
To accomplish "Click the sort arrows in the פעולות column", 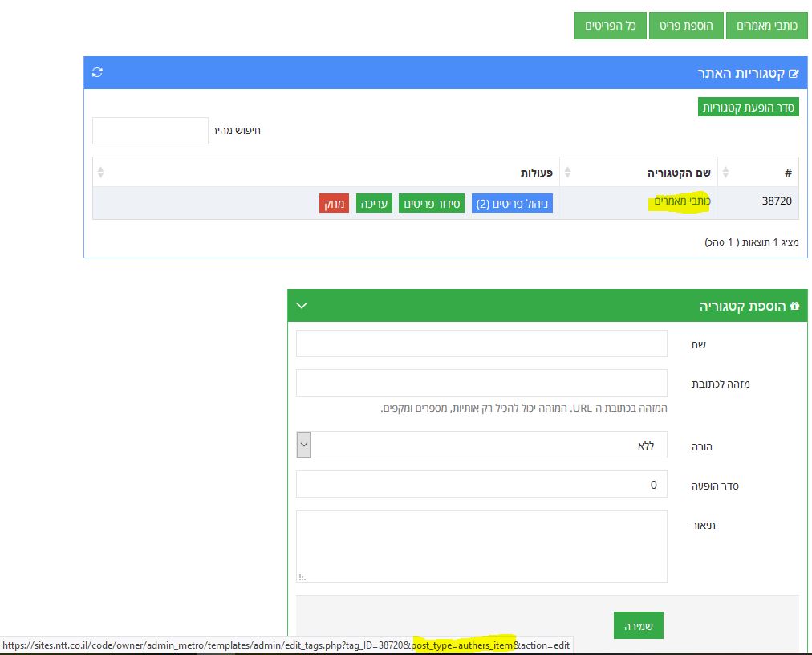I will (100, 173).
